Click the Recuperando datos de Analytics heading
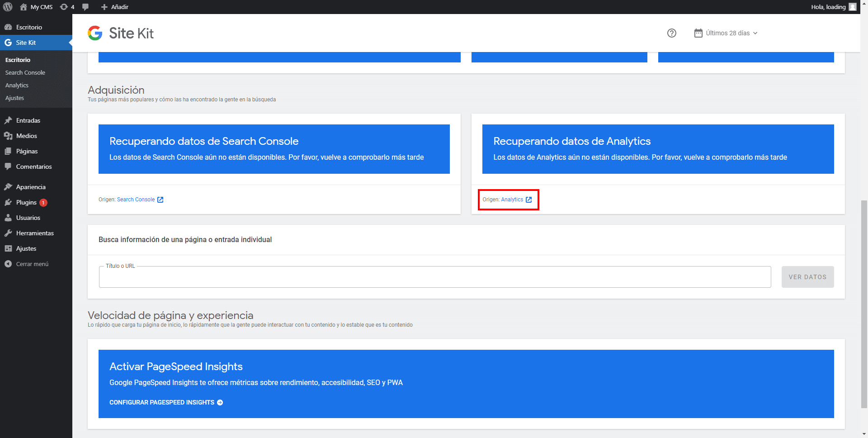This screenshot has width=868, height=438. [572, 141]
